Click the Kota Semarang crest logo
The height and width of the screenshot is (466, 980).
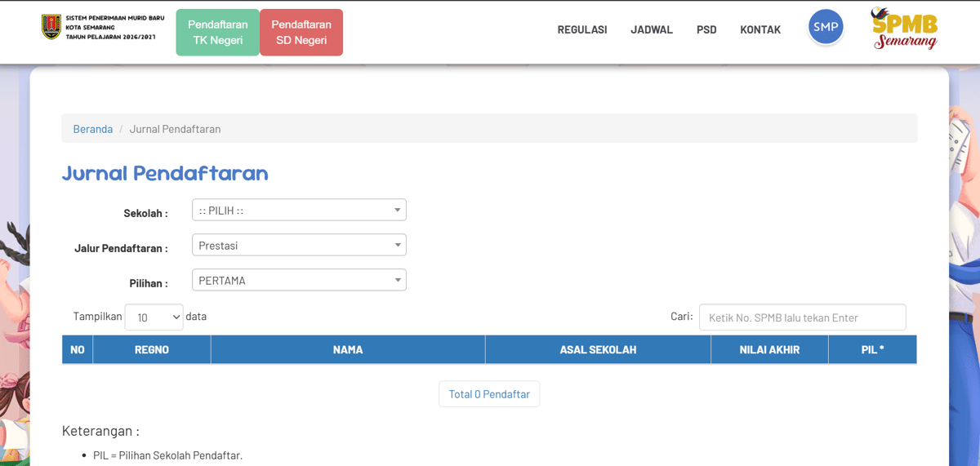click(51, 27)
